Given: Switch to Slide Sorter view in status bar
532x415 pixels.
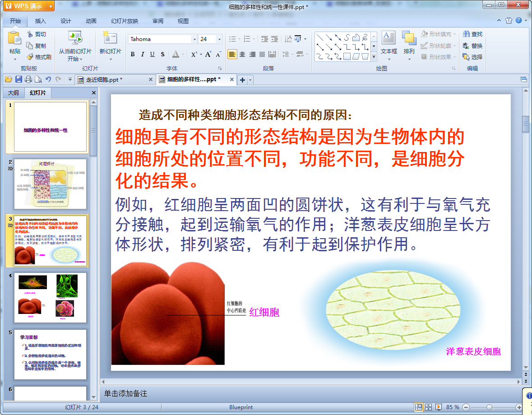Looking at the screenshot, I should [428, 407].
